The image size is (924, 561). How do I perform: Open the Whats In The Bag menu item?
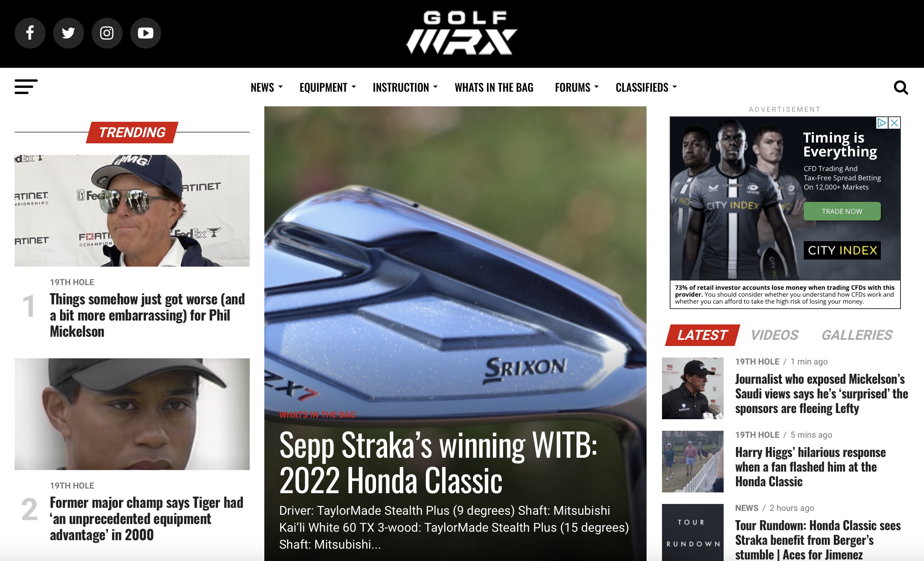tap(494, 87)
